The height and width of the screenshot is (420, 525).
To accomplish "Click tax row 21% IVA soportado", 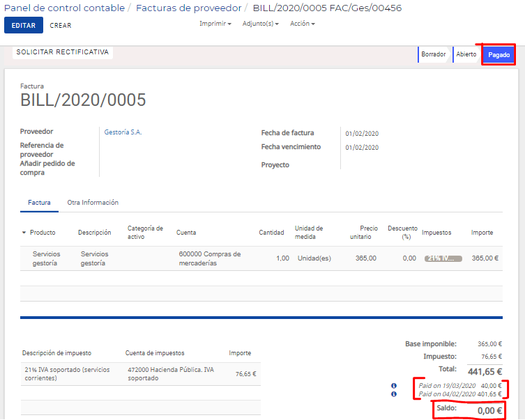I will tap(67, 374).
